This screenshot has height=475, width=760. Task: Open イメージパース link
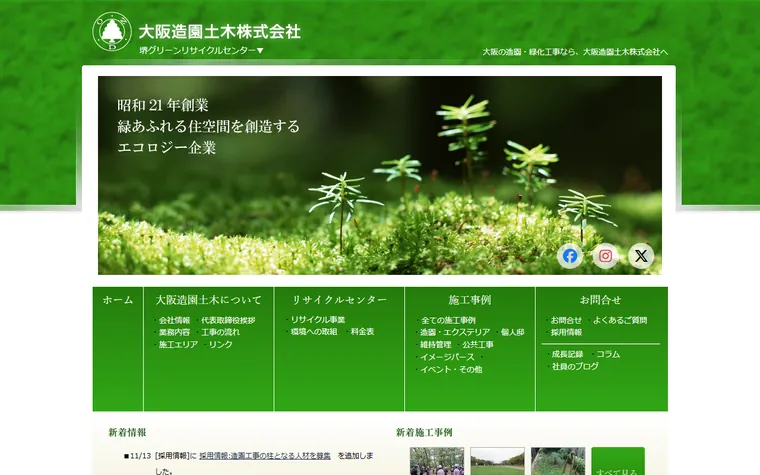coord(447,357)
